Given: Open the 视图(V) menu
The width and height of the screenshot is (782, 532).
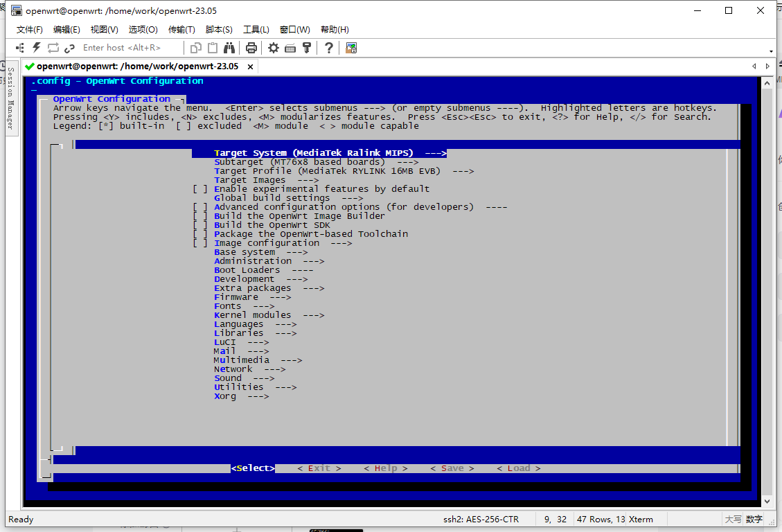Looking at the screenshot, I should click(x=104, y=29).
